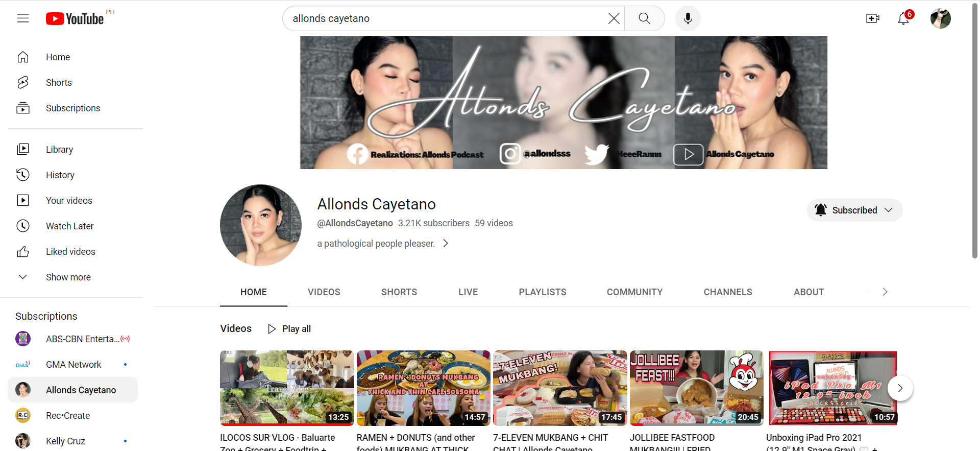
Task: Open the account avatar menu
Action: click(x=941, y=18)
